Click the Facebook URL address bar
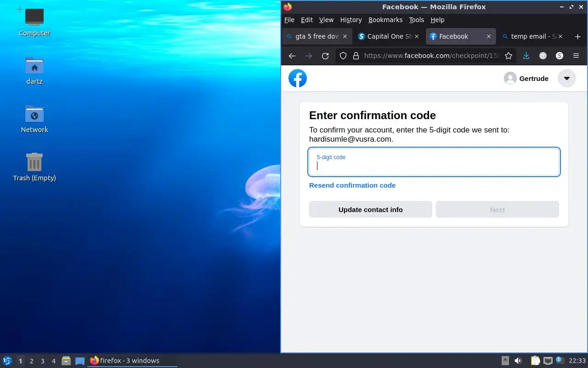The width and height of the screenshot is (588, 368). 432,56
